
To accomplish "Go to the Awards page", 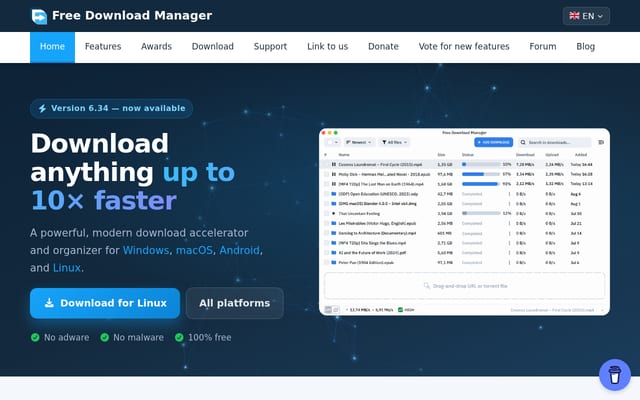I will (156, 47).
